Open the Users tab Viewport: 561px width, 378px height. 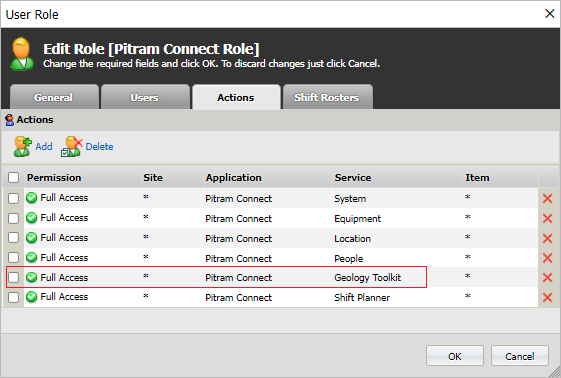coord(145,97)
